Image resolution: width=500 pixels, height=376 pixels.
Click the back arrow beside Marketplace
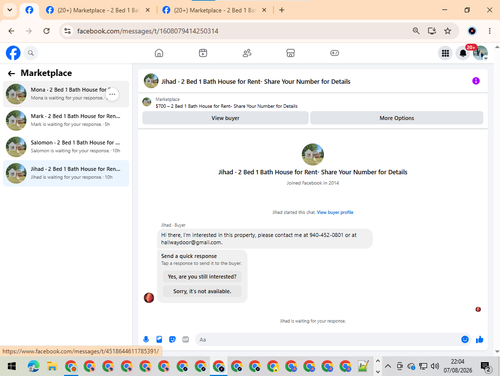point(11,73)
